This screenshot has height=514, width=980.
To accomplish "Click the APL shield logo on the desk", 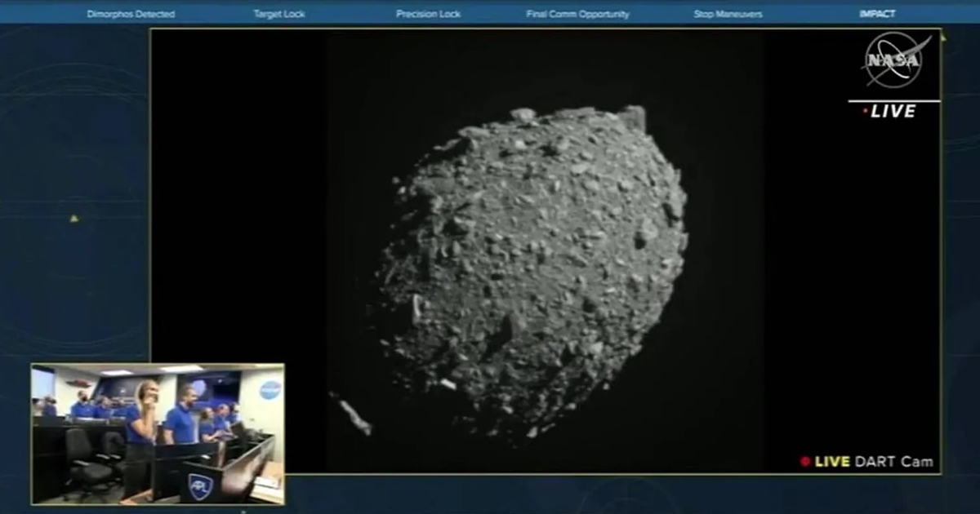I will [x=200, y=485].
